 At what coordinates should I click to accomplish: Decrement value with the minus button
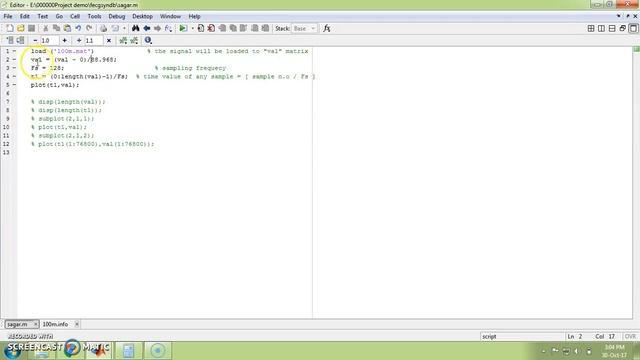[35, 40]
